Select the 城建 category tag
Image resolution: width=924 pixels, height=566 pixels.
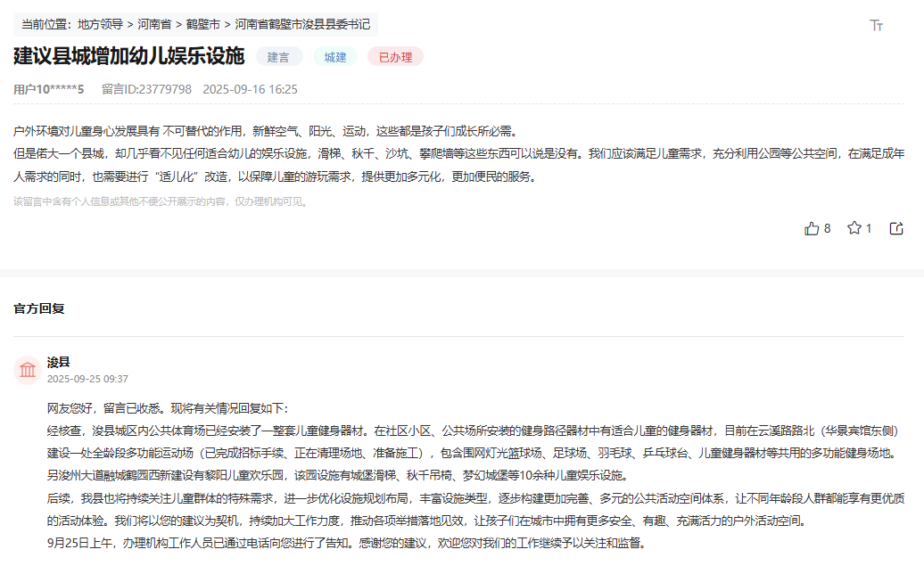334,58
